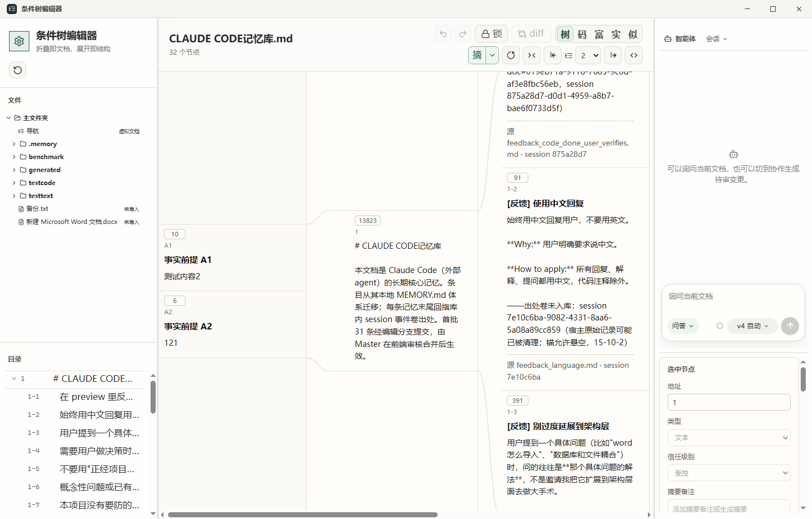This screenshot has height=519, width=812.
Task: Switch to the 富 view tab
Action: 599,34
